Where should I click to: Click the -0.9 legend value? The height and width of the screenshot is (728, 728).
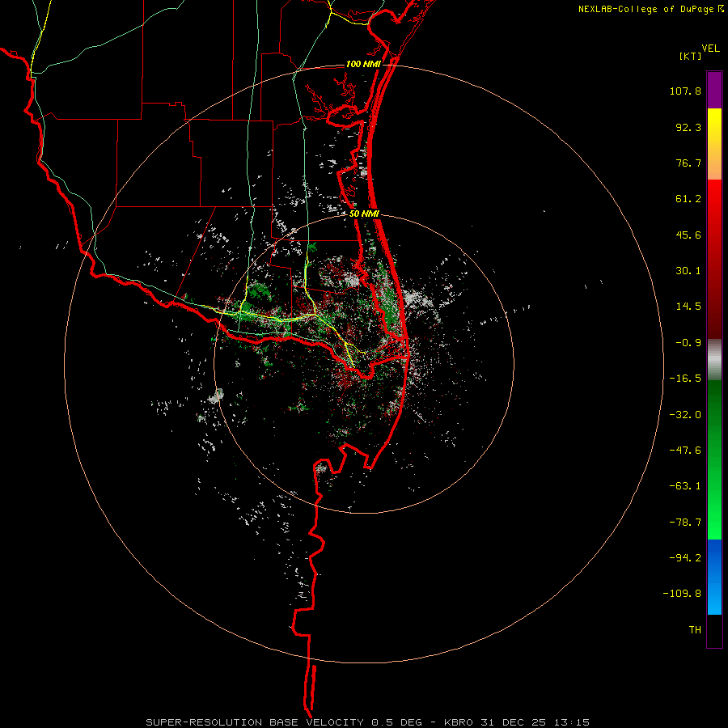[x=688, y=343]
